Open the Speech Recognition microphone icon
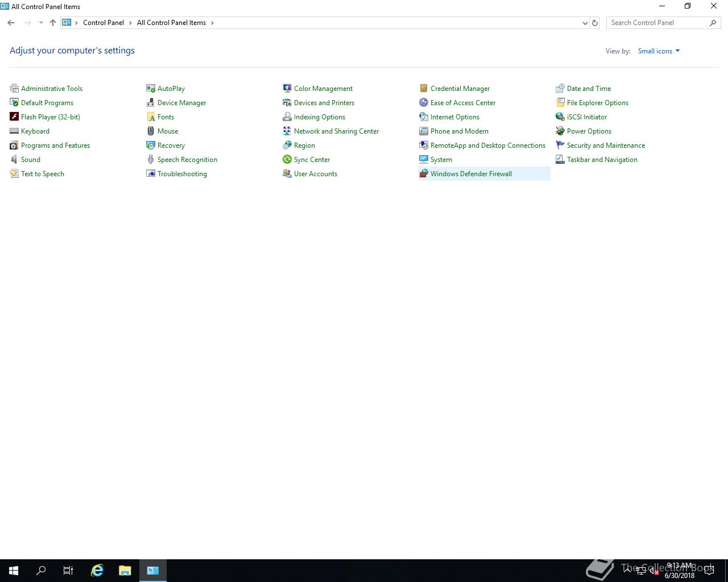This screenshot has height=582, width=728. coord(151,159)
